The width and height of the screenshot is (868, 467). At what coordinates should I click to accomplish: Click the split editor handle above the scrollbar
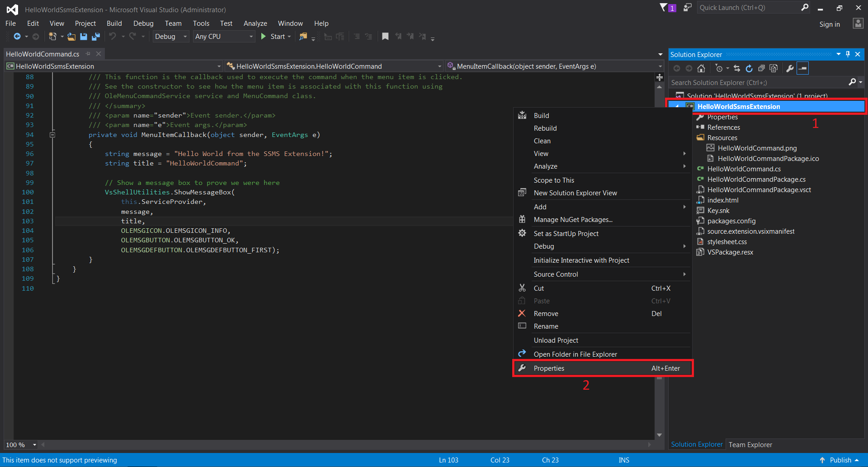(x=660, y=77)
